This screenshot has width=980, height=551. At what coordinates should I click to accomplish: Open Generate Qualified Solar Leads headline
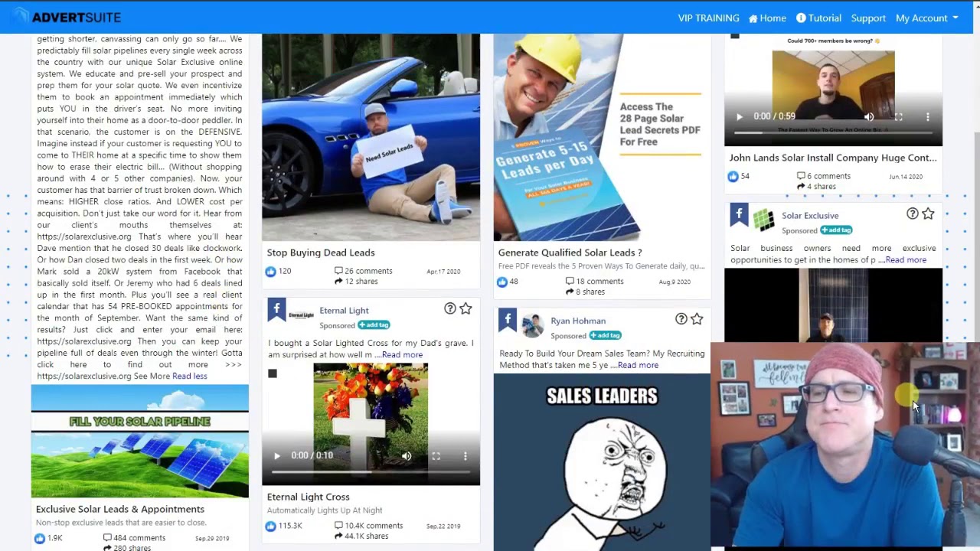click(570, 253)
